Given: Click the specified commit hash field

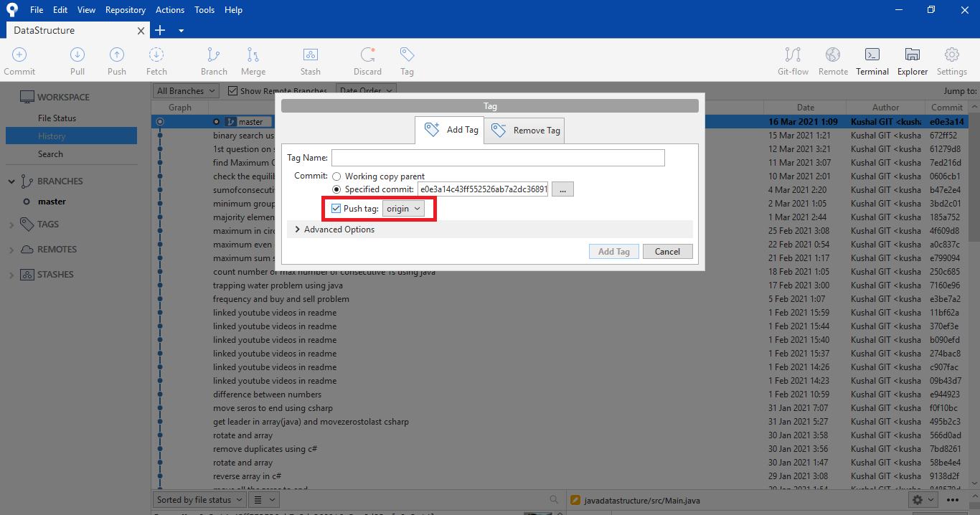Looking at the screenshot, I should point(483,189).
